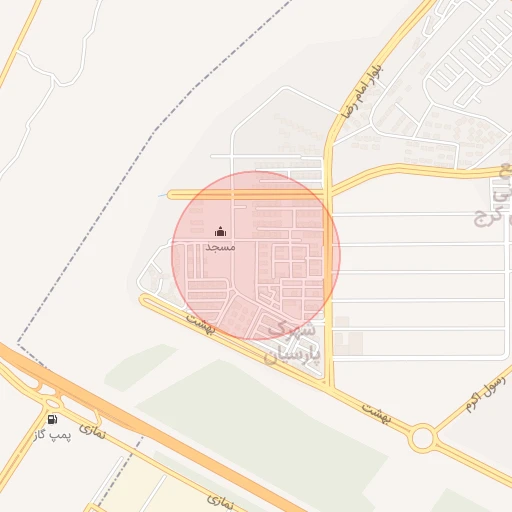Image resolution: width=512 pixels, height=512 pixels.
Task: Click the نمازی label at the map bottom
Action: 220,502
